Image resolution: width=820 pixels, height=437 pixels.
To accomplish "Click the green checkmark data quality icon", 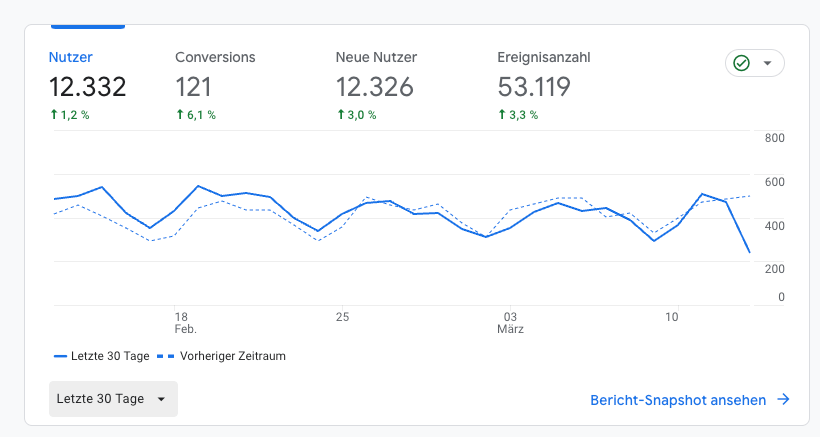I will (742, 63).
